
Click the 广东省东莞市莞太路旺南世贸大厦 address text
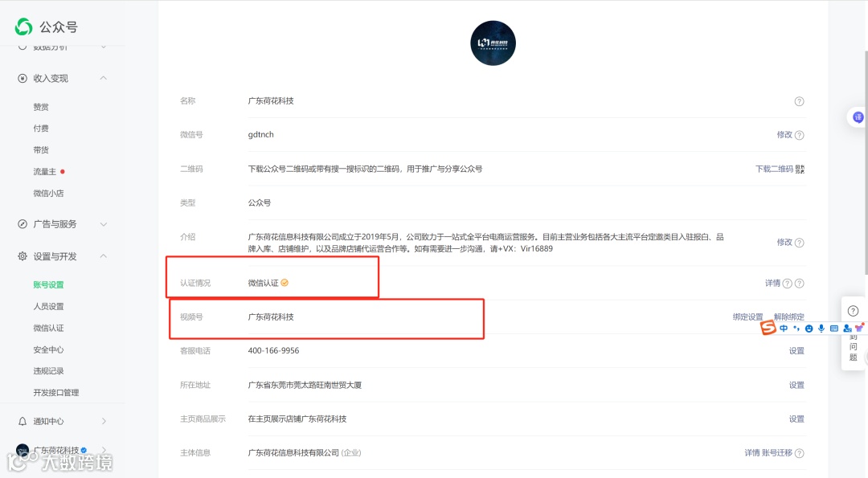pyautogui.click(x=305, y=385)
